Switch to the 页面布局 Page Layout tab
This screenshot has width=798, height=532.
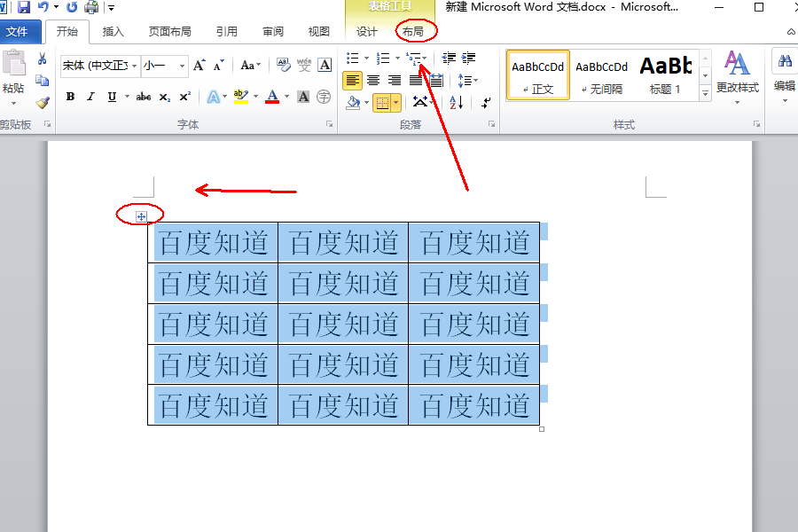click(x=170, y=32)
